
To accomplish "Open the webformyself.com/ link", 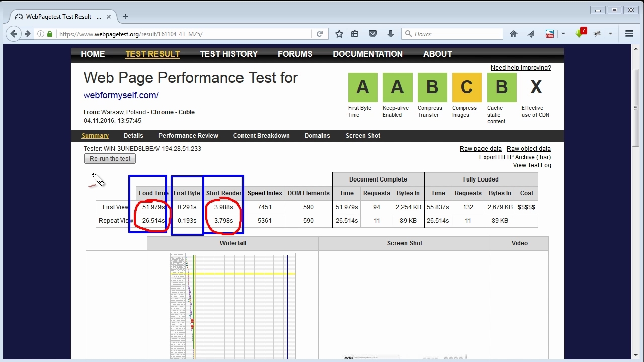I will (121, 95).
